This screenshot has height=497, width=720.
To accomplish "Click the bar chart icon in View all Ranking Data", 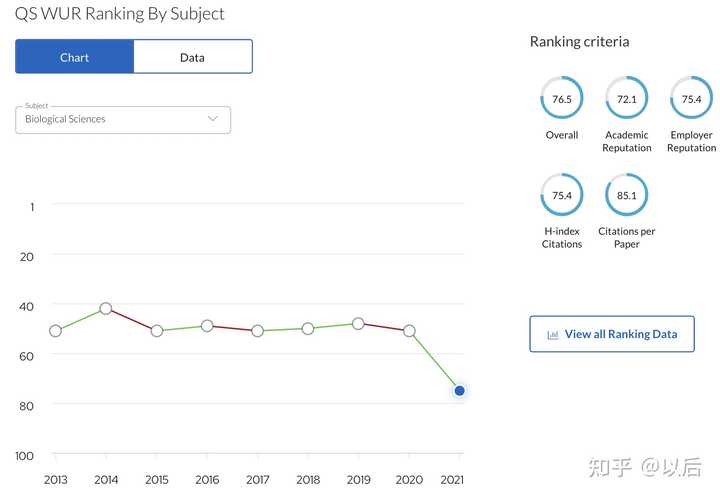I will tap(553, 334).
